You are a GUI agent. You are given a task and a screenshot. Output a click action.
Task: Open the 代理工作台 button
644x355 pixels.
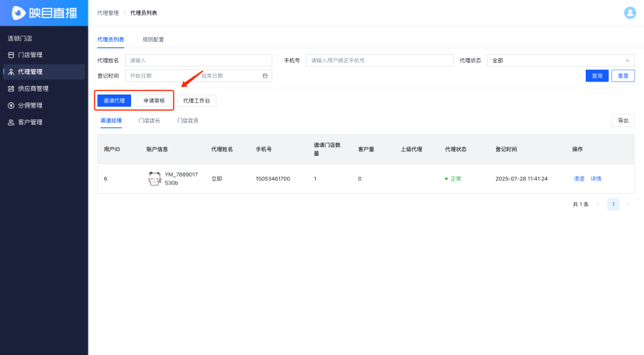click(x=196, y=101)
